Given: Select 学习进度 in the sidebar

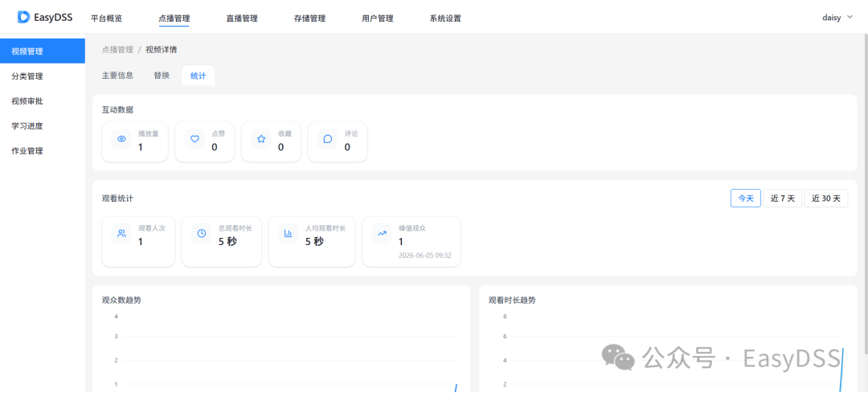Looking at the screenshot, I should [43, 125].
